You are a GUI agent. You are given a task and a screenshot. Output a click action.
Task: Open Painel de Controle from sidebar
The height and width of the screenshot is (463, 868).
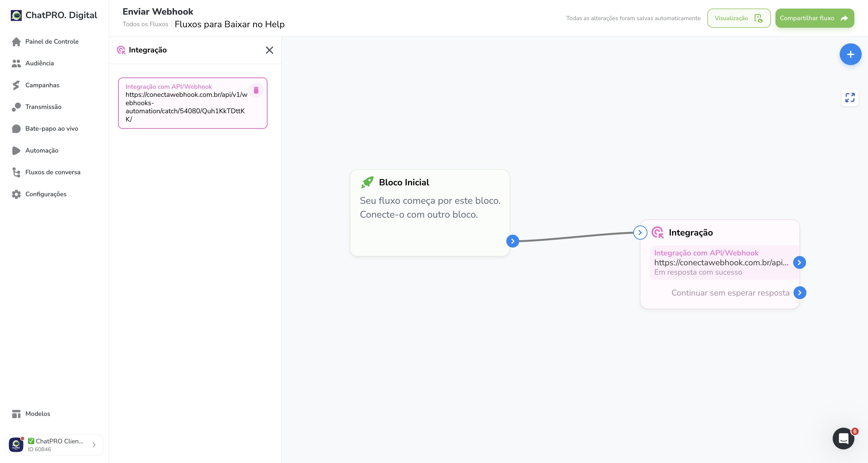tap(52, 41)
